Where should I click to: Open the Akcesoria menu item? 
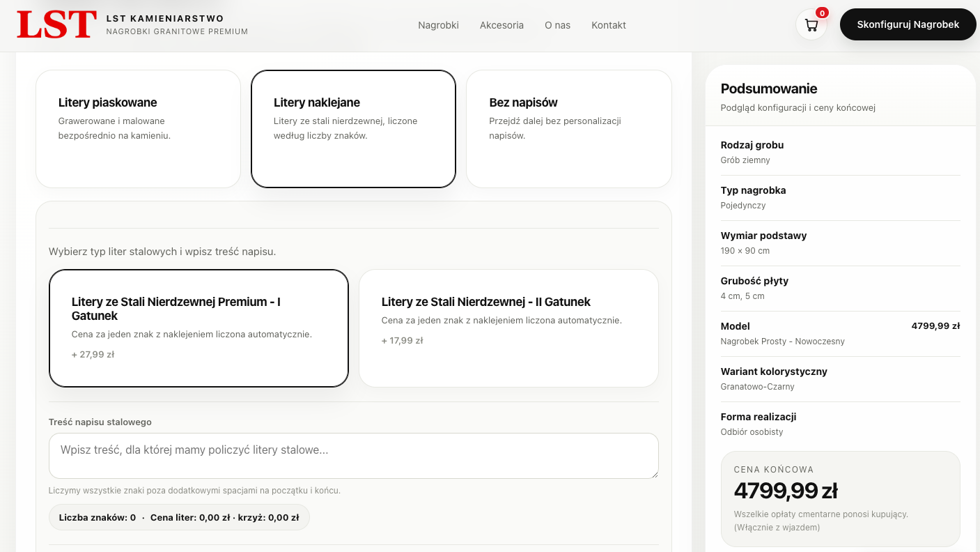[x=501, y=25]
